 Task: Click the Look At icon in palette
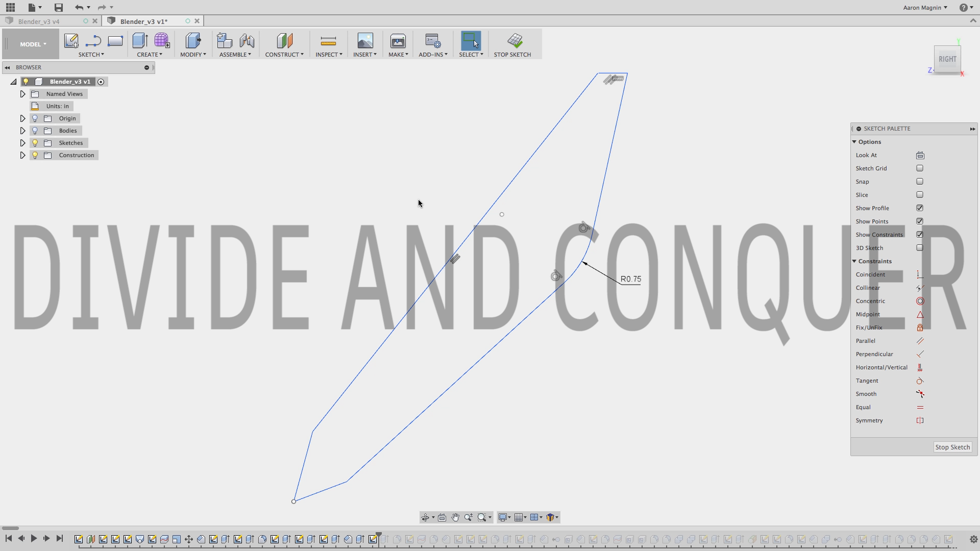(920, 155)
